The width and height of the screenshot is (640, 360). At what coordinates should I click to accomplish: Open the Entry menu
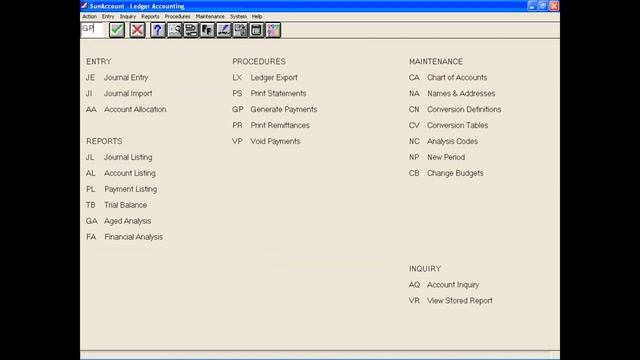tap(108, 16)
